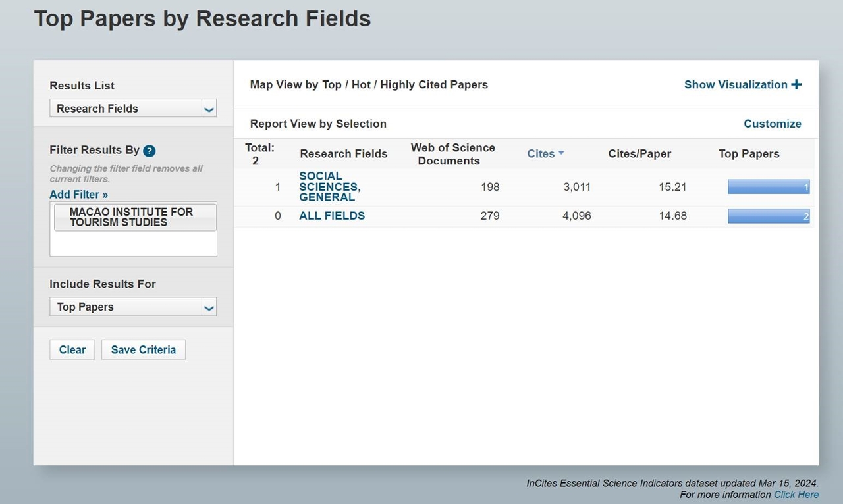Sort by the Cites/Paper column header
843x504 pixels.
(639, 154)
